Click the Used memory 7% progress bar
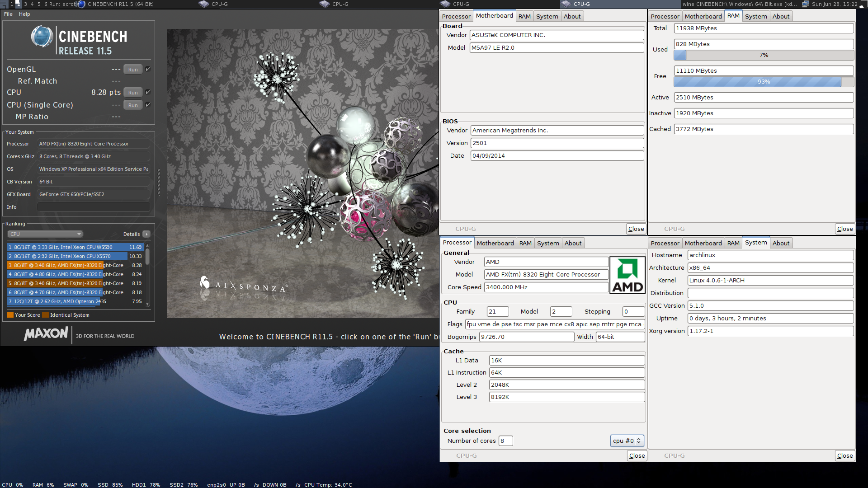 [x=764, y=55]
